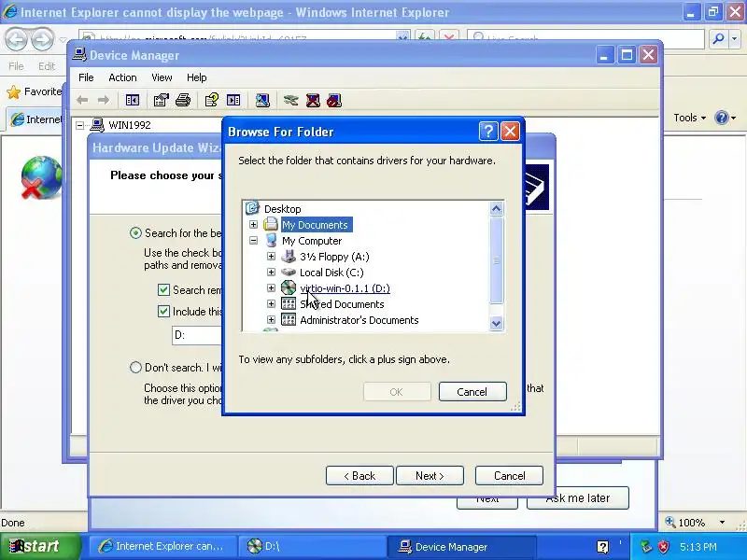Expand the Administrator's Documents node

coord(271,319)
